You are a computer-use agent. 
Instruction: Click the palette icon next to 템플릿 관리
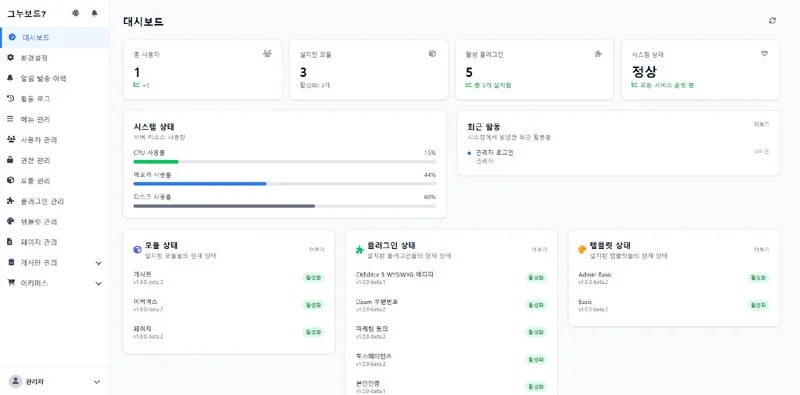tap(10, 221)
